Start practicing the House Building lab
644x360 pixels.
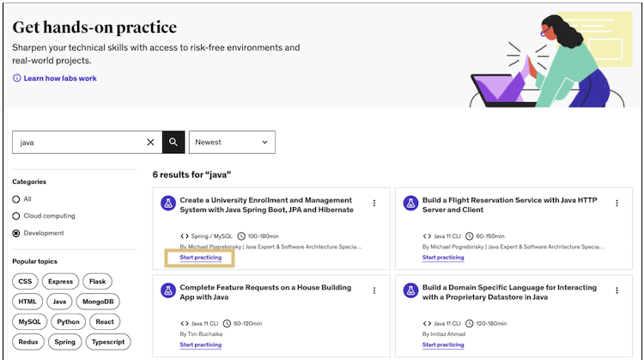coord(201,345)
